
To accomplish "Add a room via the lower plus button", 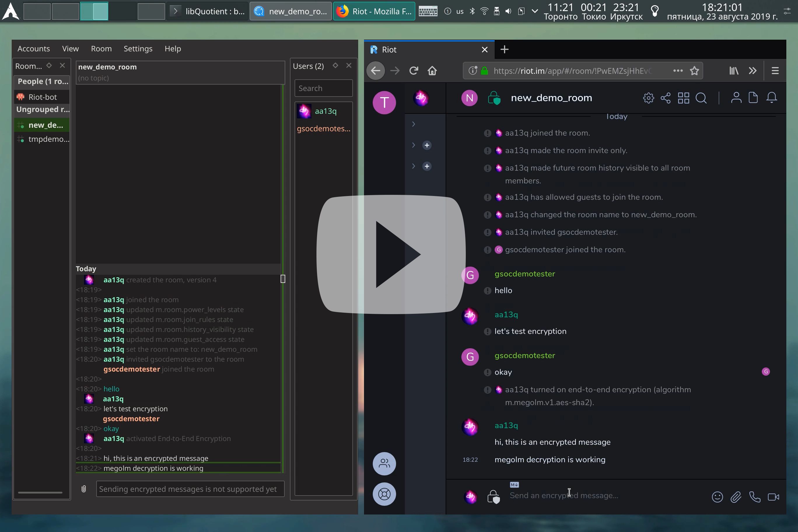I will pyautogui.click(x=427, y=166).
